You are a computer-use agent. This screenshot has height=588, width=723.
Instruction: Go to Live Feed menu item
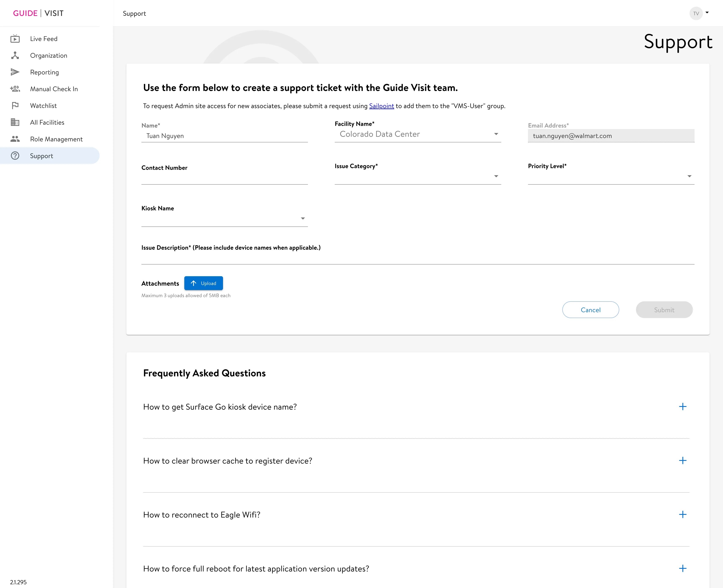pyautogui.click(x=50, y=39)
